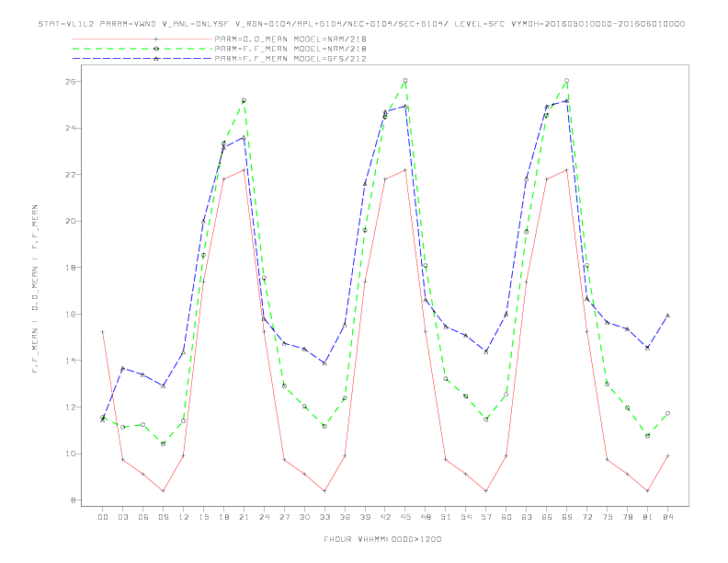The width and height of the screenshot is (728, 563).
Task: Click red observed point at hour 00
Action: pyautogui.click(x=103, y=332)
